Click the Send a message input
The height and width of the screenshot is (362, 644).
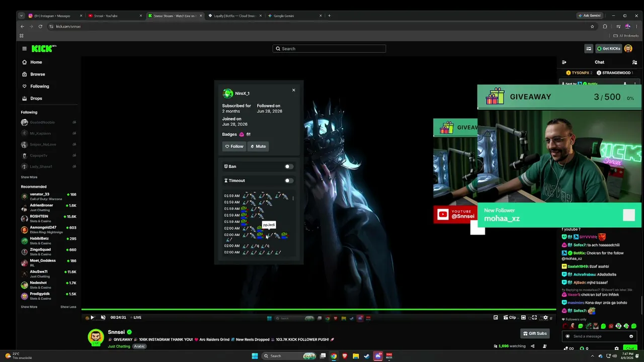coord(599,336)
